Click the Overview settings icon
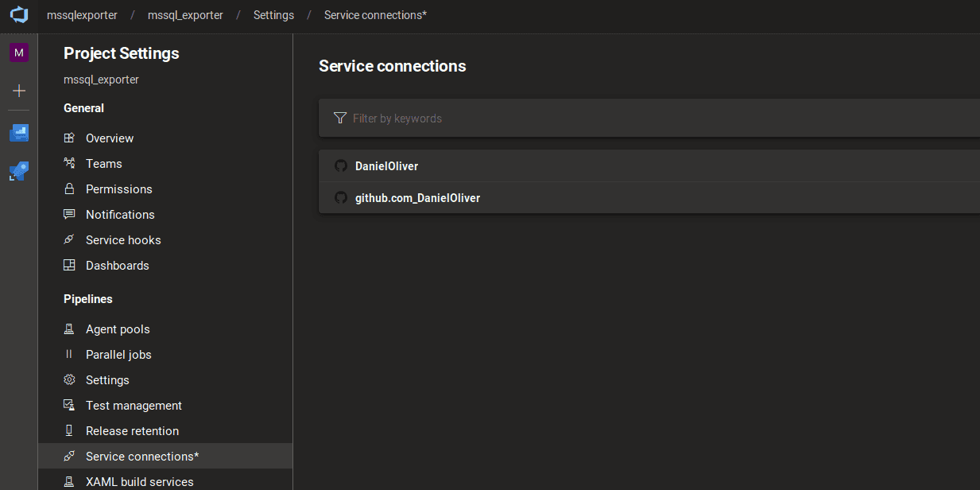 [69, 138]
